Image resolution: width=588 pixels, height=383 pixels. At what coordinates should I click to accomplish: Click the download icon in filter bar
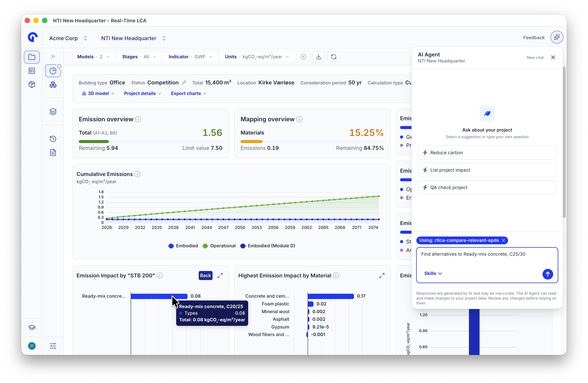point(318,57)
